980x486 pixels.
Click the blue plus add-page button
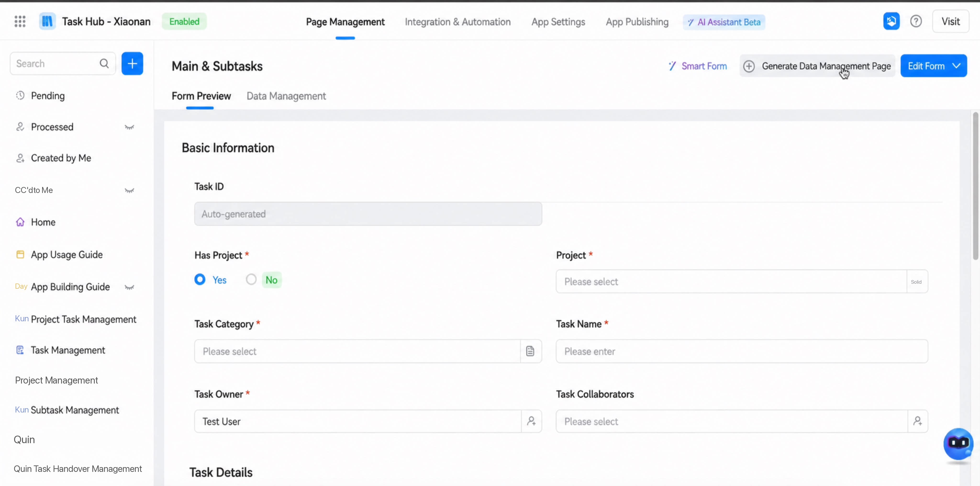click(x=132, y=63)
